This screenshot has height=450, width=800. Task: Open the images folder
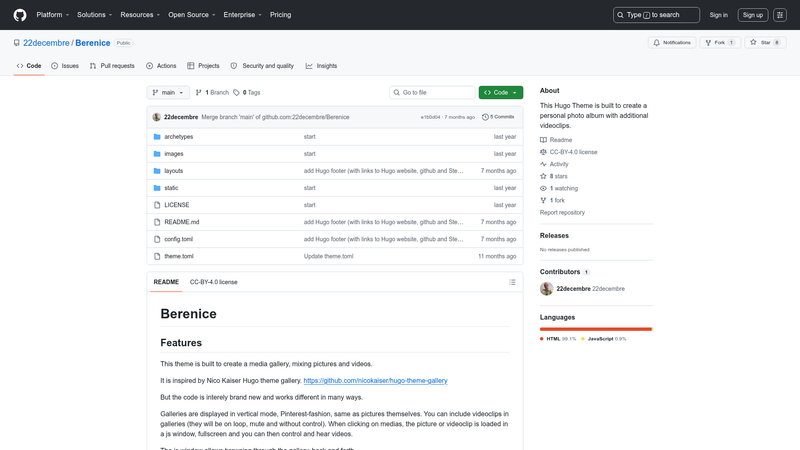(173, 154)
